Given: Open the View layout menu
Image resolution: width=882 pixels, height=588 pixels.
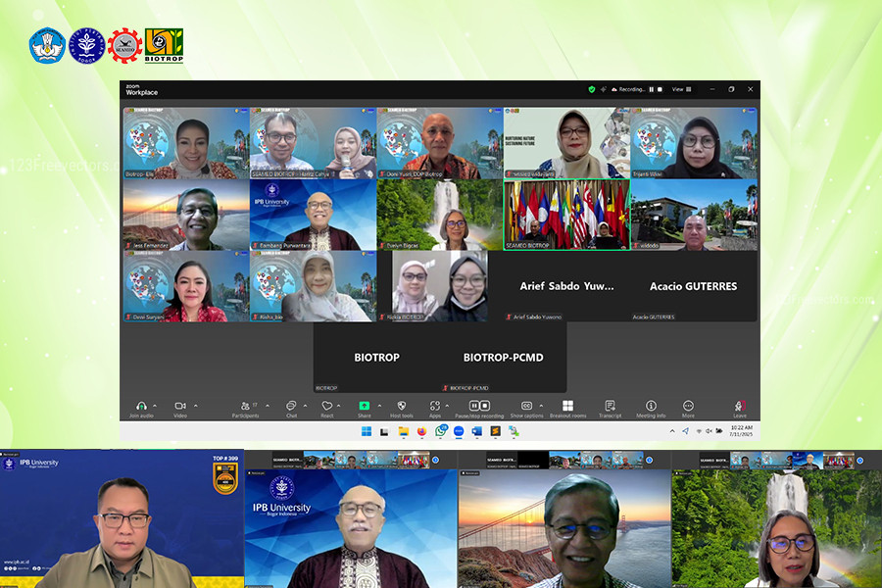Looking at the screenshot, I should click(x=681, y=89).
